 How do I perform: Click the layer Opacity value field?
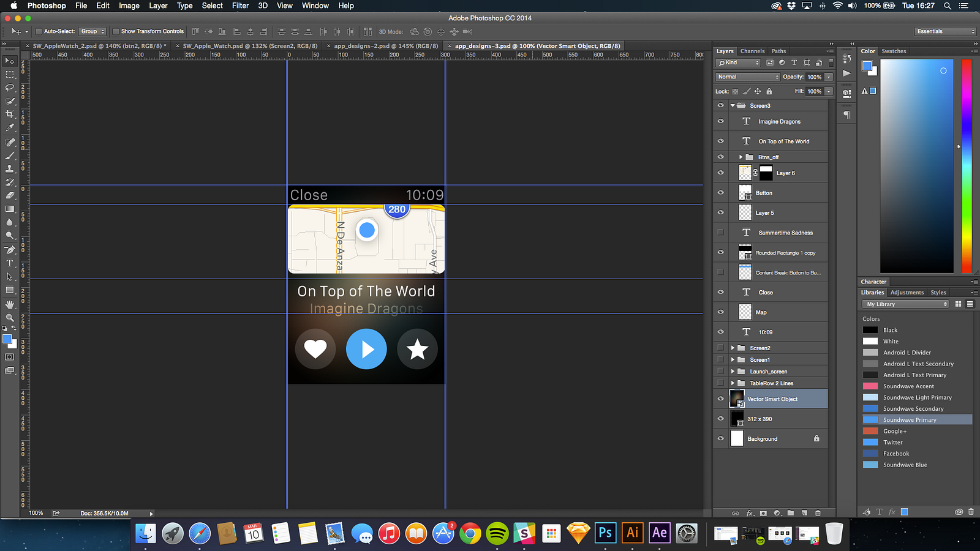(x=814, y=77)
